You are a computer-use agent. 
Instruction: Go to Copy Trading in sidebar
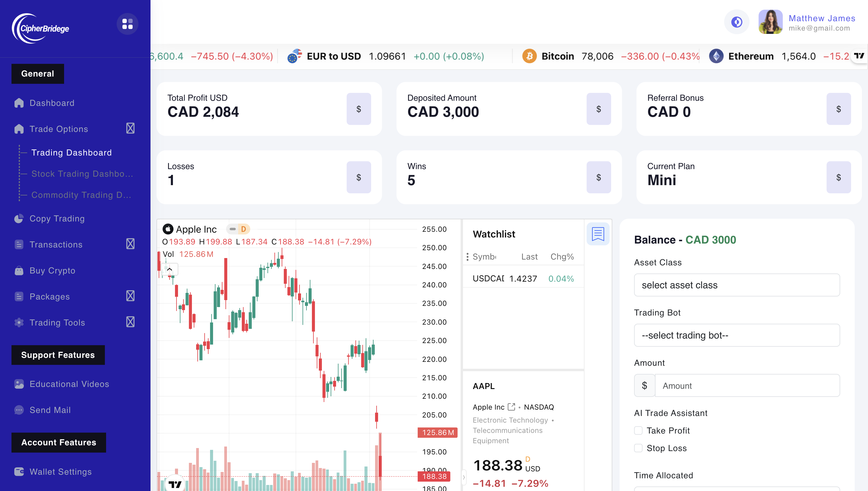(x=57, y=218)
